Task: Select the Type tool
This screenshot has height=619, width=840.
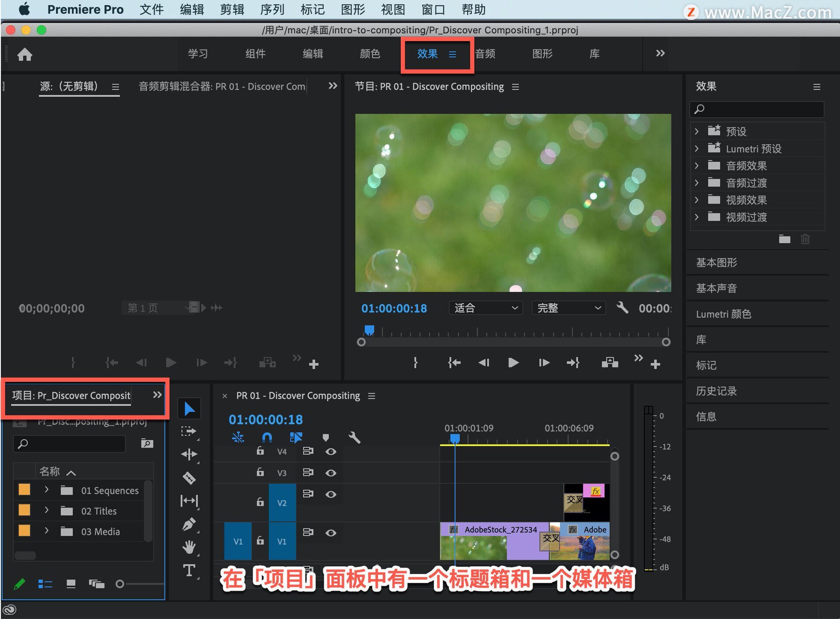Action: pos(189,570)
